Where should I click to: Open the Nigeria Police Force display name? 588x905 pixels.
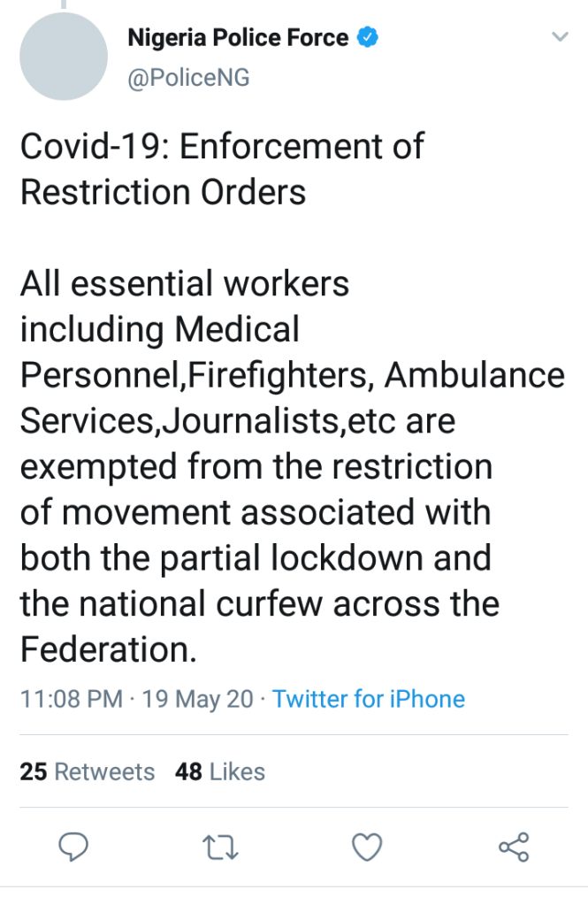coord(238,38)
